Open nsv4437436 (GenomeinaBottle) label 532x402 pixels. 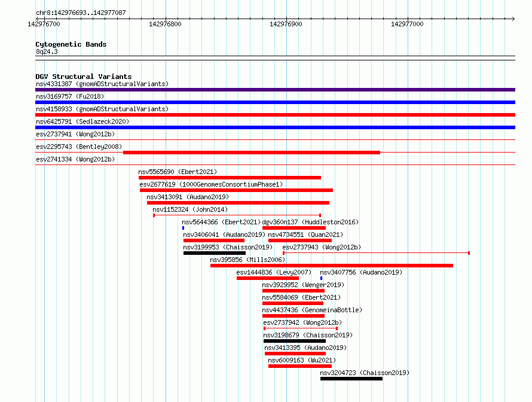coord(312,310)
